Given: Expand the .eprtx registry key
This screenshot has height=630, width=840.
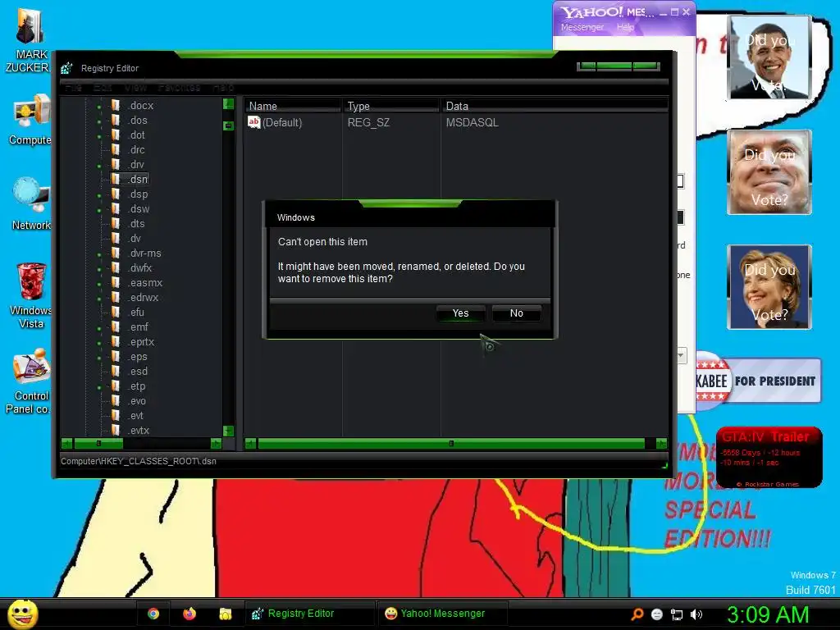Looking at the screenshot, I should (99, 344).
